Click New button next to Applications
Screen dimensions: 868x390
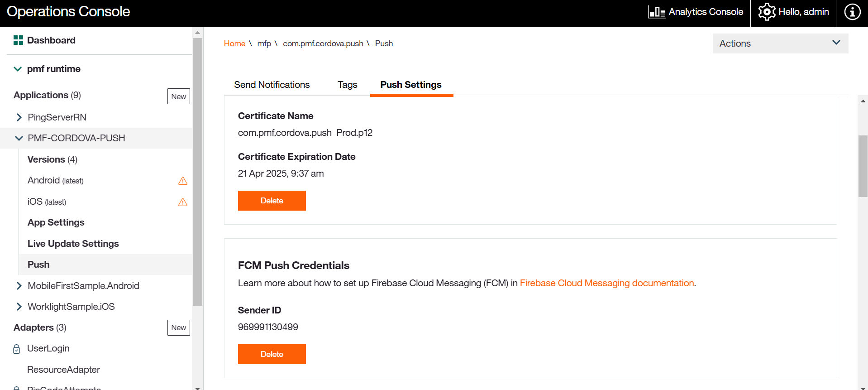tap(178, 96)
